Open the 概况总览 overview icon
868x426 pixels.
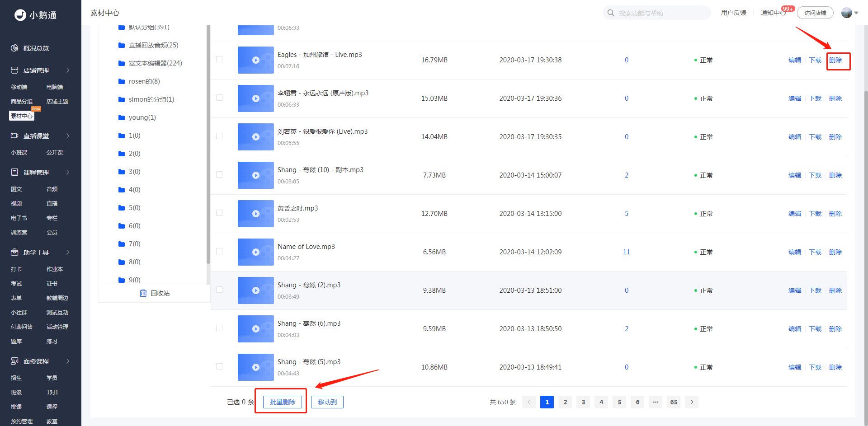pos(14,48)
